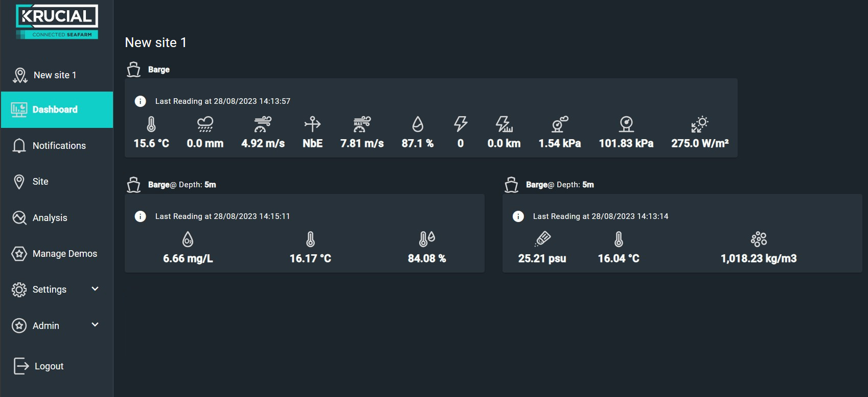868x397 pixels.
Task: Click the Site map pin icon
Action: [19, 182]
